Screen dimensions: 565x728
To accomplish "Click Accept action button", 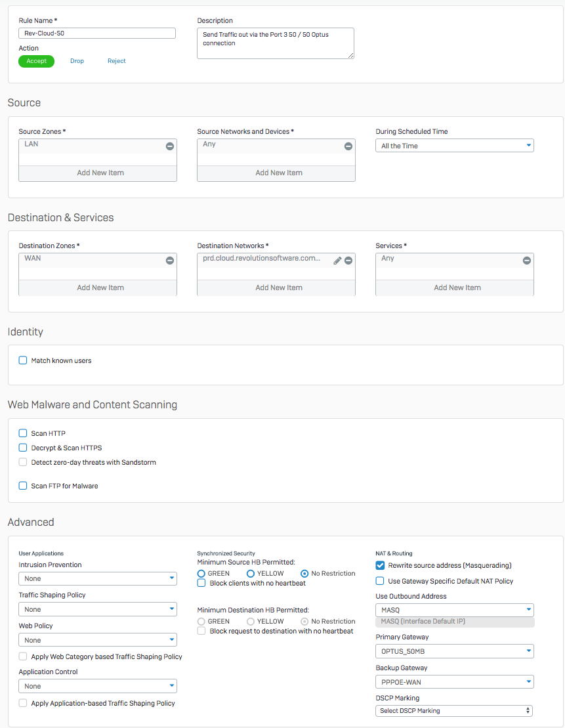I will pyautogui.click(x=36, y=61).
